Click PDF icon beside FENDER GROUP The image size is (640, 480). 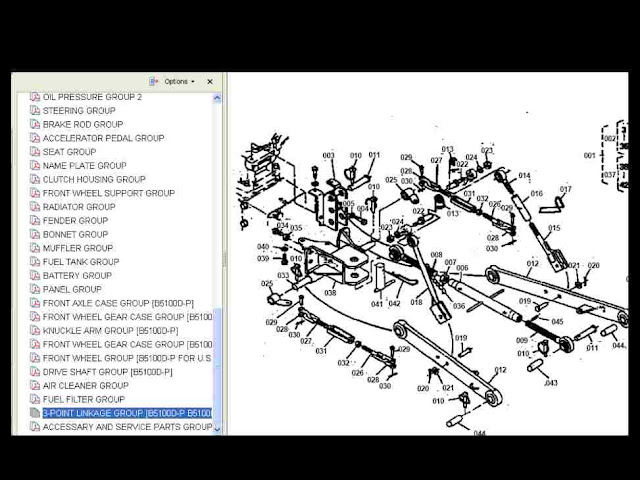pos(35,221)
